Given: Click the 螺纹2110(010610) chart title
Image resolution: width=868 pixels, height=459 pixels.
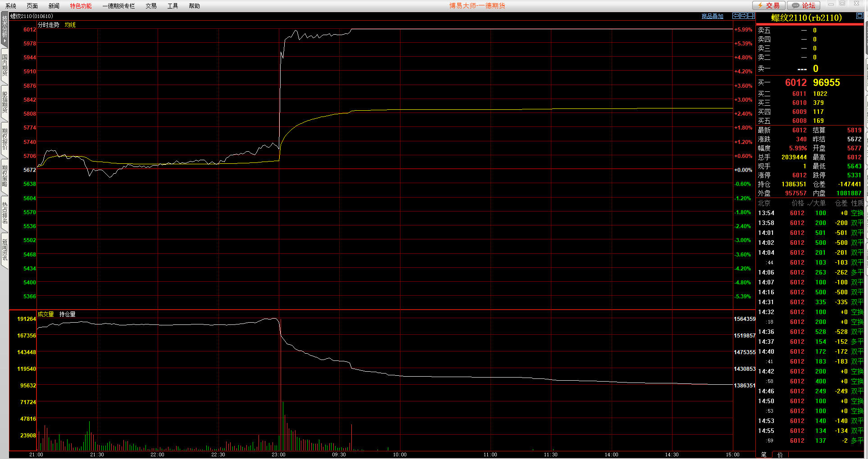Looking at the screenshot, I should [x=32, y=16].
